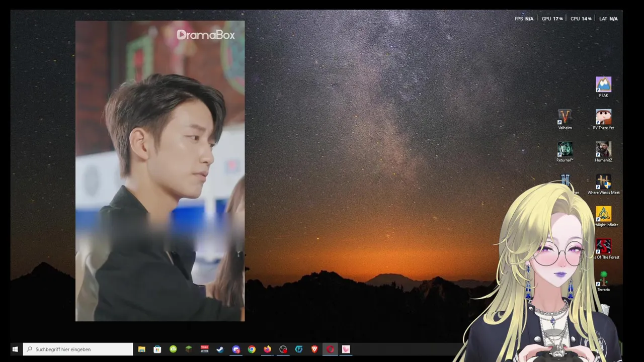This screenshot has width=644, height=362.
Task: Launch Minecraft from the taskbar
Action: (189, 349)
